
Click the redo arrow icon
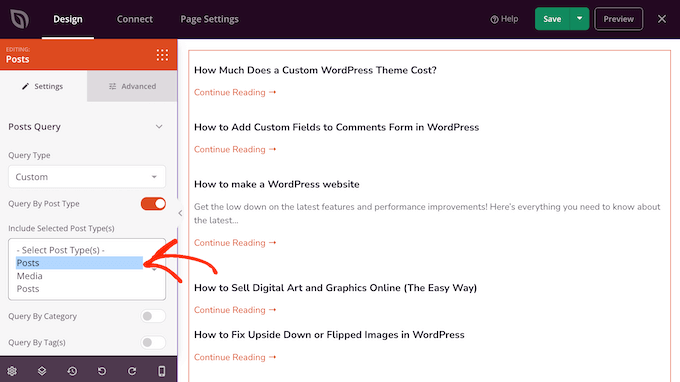click(132, 371)
